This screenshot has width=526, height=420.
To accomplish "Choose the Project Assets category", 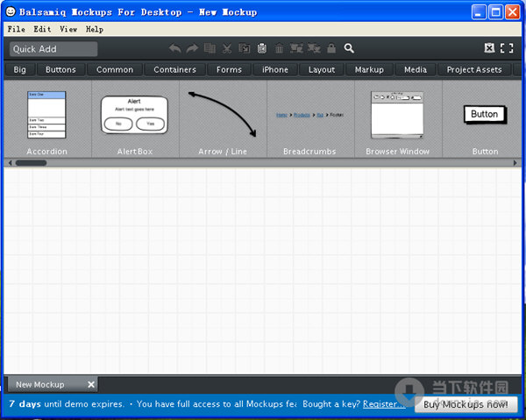I will pyautogui.click(x=474, y=70).
